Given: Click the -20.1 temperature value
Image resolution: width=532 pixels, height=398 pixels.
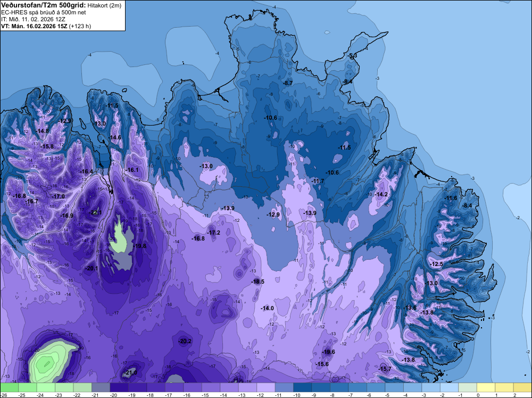Looking at the screenshot, I should coord(92,268).
